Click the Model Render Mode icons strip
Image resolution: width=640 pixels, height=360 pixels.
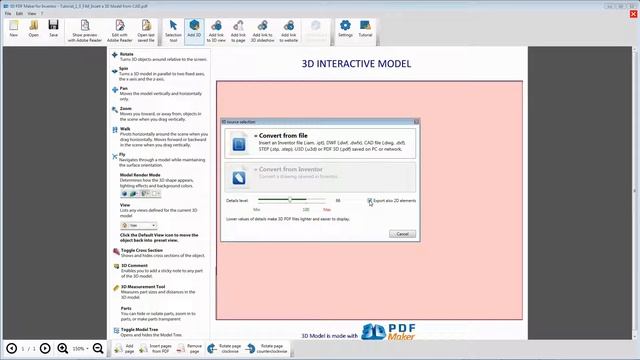tap(140, 193)
